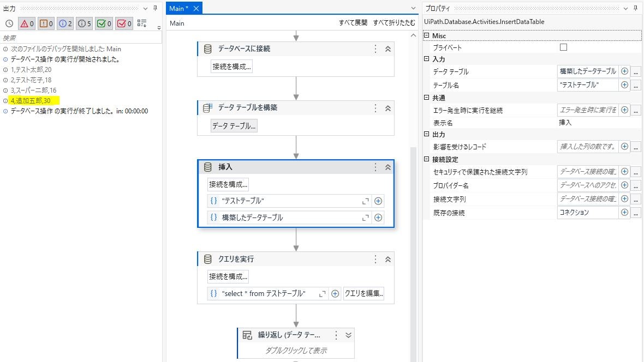Expand editor for "テストテーブル" field
This screenshot has width=644, height=362.
[x=365, y=201]
